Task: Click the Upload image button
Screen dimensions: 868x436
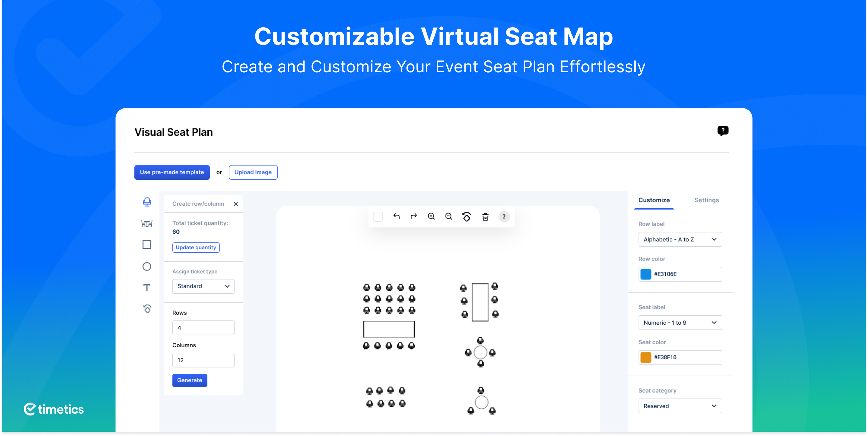Action: tap(253, 172)
